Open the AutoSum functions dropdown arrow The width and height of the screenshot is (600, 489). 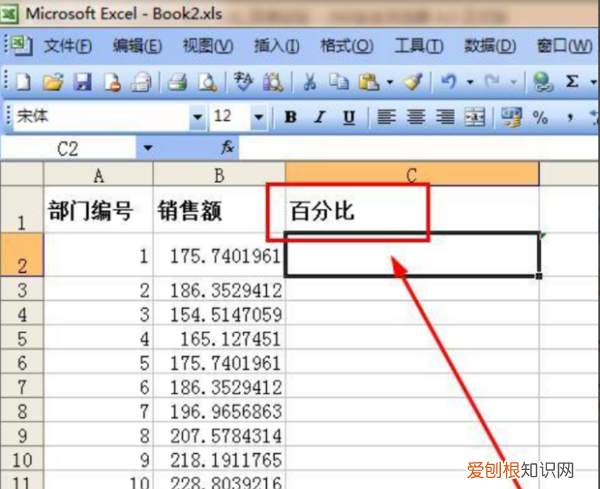click(x=593, y=82)
